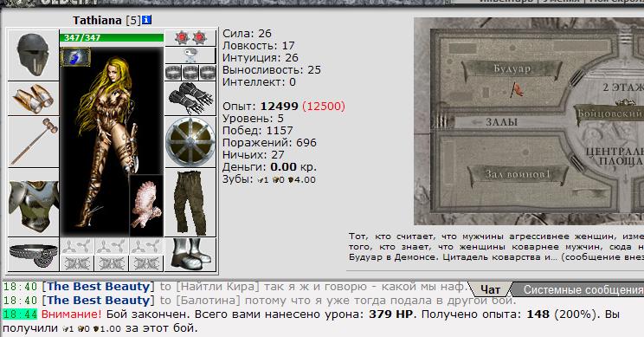Go to the Бойцовский room on map
The image size is (644, 337).
pyautogui.click(x=609, y=113)
